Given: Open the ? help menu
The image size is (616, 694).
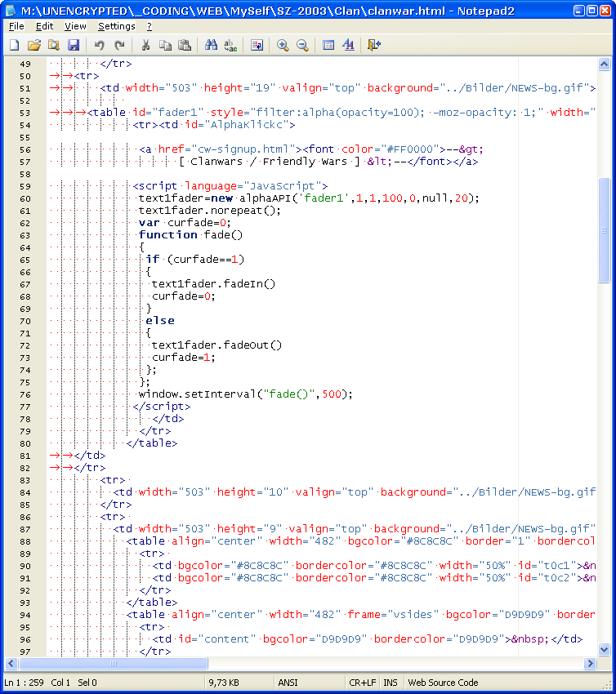Looking at the screenshot, I should pyautogui.click(x=150, y=26).
